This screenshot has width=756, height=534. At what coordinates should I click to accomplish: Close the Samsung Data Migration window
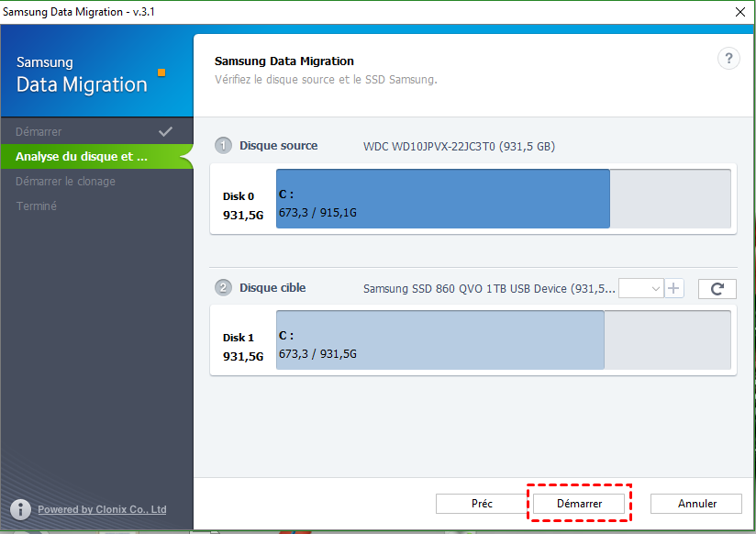click(739, 12)
